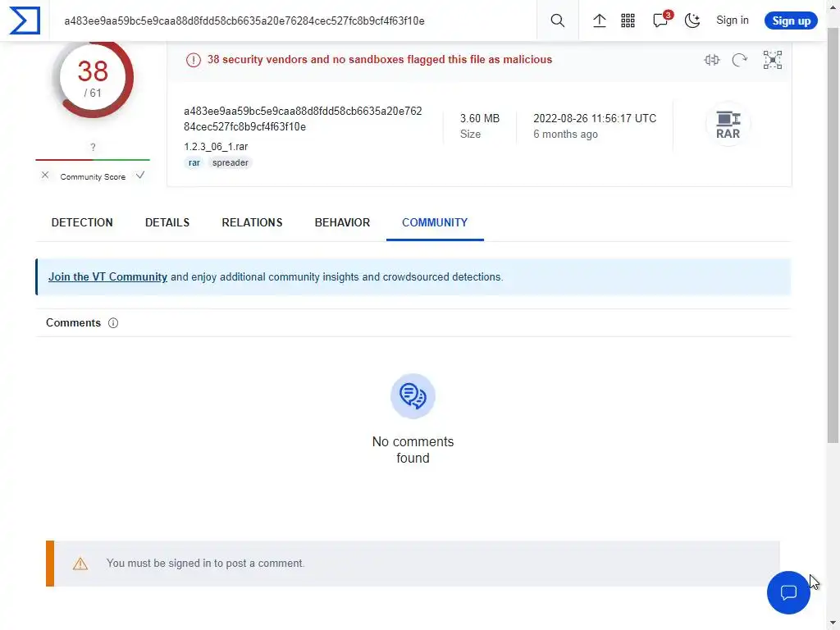Click the sign-in warning triangle icon
The image size is (840, 630).
pyautogui.click(x=80, y=564)
